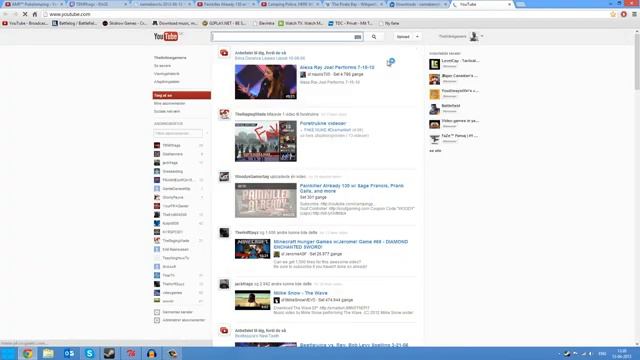Open the Painkiller Already 130 title link
640x360 pixels.
pyautogui.click(x=352, y=188)
